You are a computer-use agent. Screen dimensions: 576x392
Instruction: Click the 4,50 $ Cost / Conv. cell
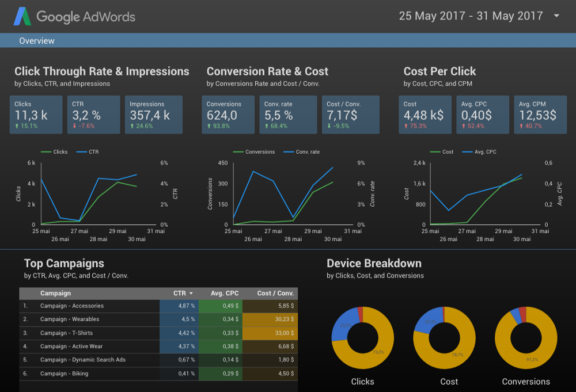click(270, 373)
